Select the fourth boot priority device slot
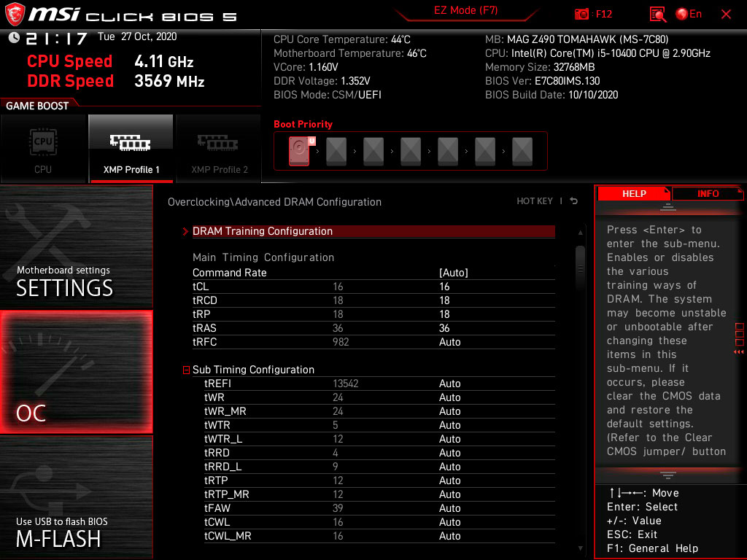Image resolution: width=747 pixels, height=560 pixels. (411, 151)
